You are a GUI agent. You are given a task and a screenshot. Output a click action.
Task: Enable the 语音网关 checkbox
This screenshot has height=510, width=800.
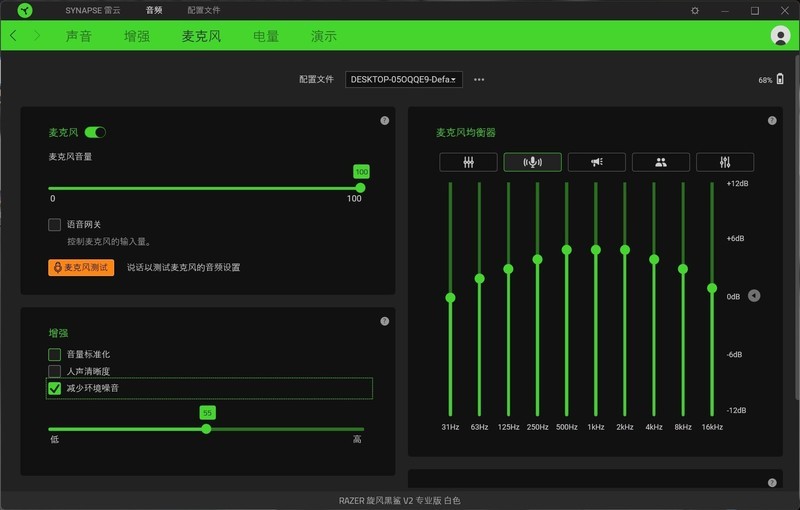[x=55, y=225]
